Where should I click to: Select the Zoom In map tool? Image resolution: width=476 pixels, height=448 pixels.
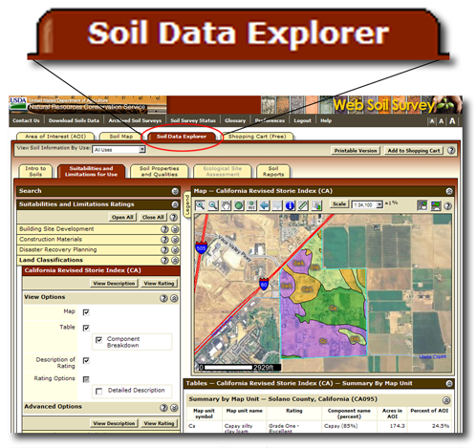click(200, 205)
